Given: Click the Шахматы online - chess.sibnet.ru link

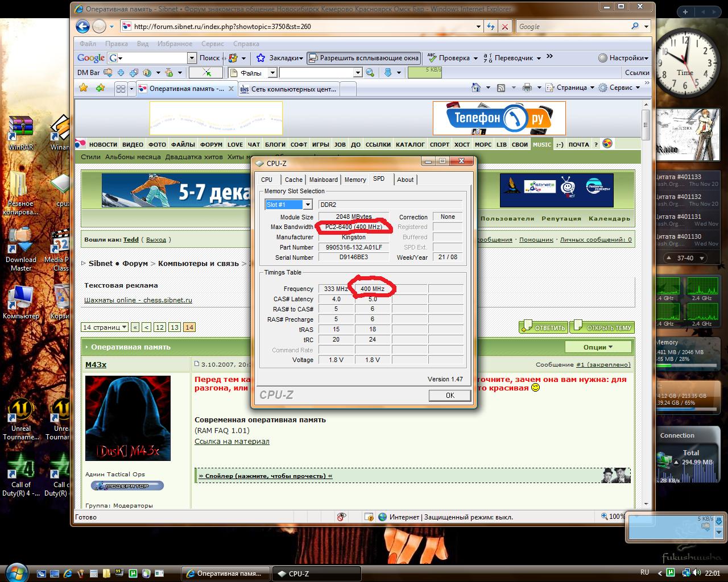Looking at the screenshot, I should tap(138, 300).
